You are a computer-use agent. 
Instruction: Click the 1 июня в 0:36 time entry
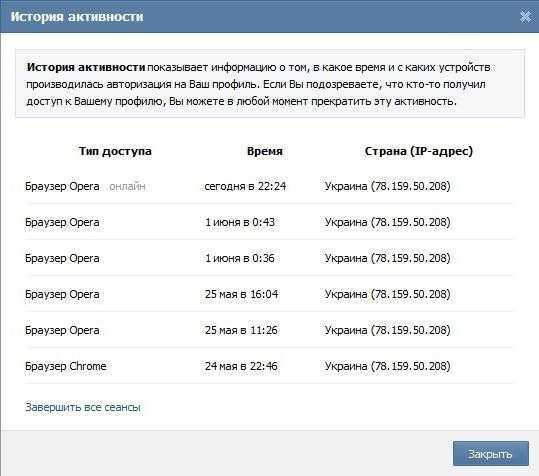[x=240, y=258]
